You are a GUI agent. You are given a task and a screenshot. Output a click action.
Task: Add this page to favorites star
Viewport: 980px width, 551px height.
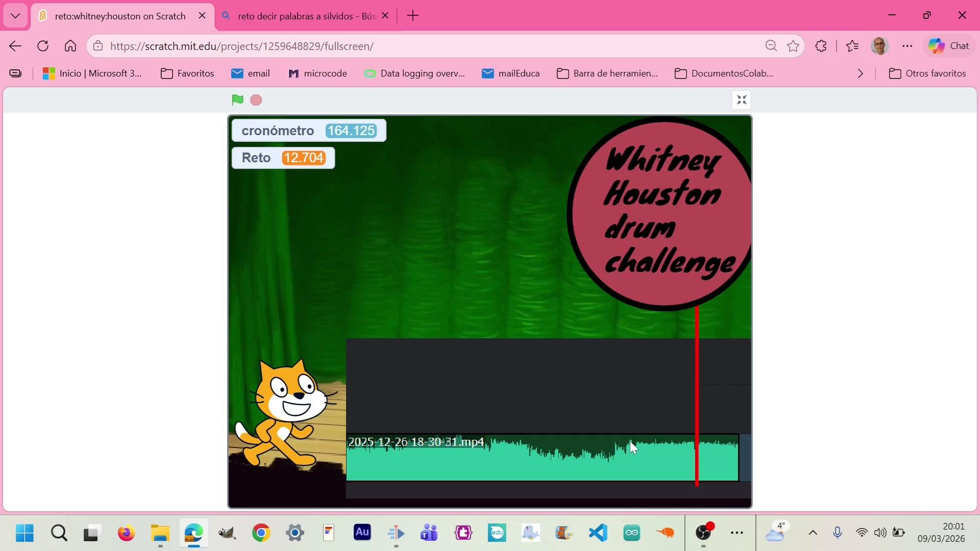[x=793, y=46]
